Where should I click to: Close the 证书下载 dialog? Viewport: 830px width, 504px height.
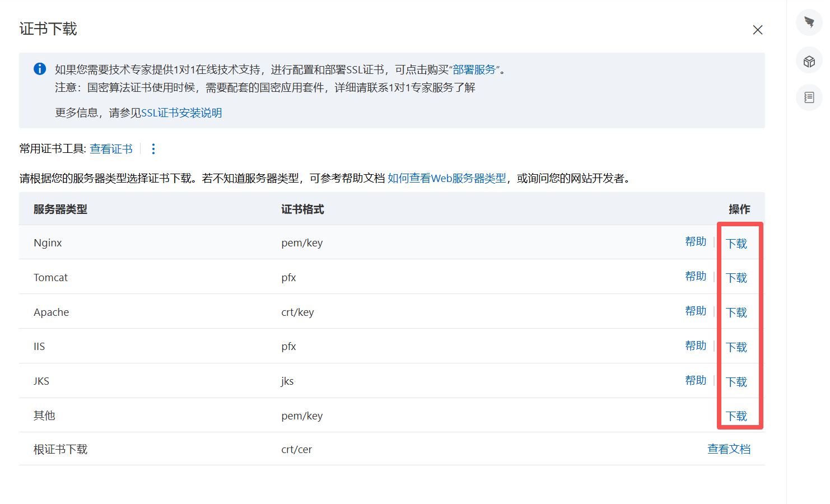point(757,30)
